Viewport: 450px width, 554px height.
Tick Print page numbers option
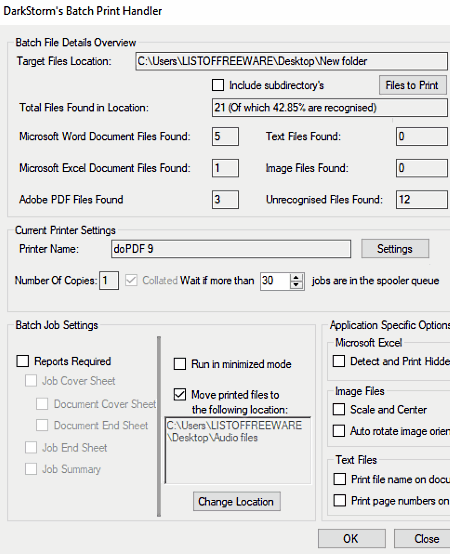click(x=340, y=500)
